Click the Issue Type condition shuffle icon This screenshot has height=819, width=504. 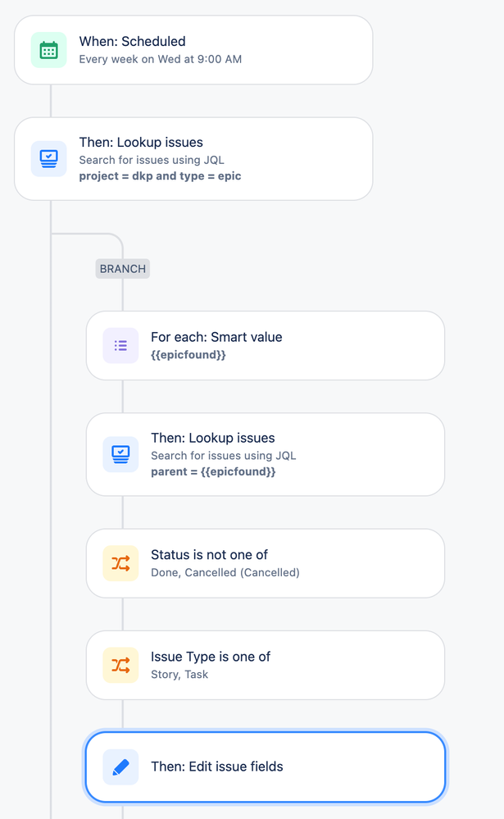[120, 665]
